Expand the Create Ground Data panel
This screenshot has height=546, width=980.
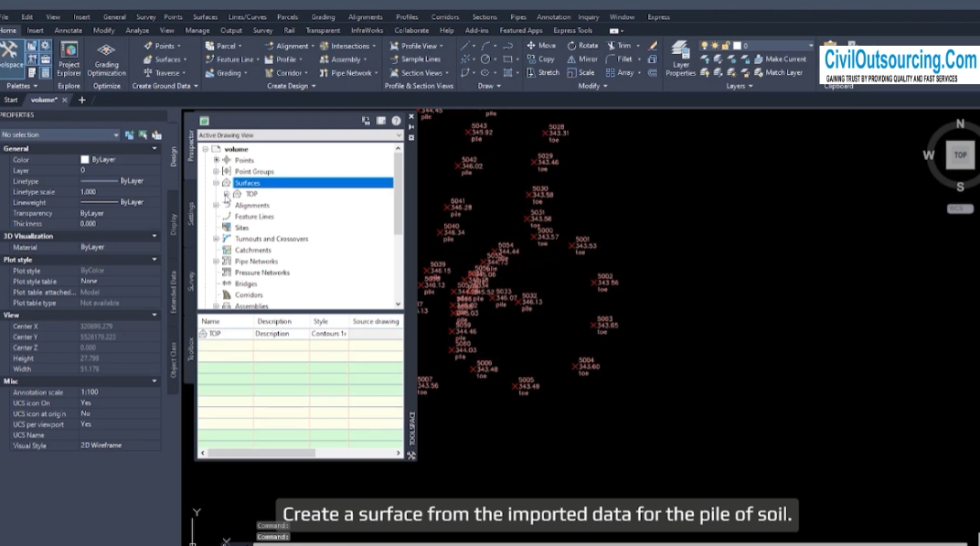(x=165, y=86)
